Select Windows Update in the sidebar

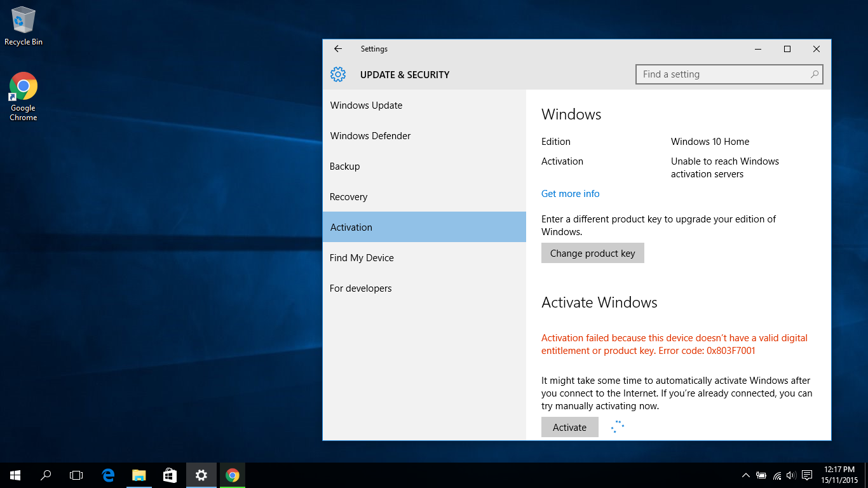366,105
